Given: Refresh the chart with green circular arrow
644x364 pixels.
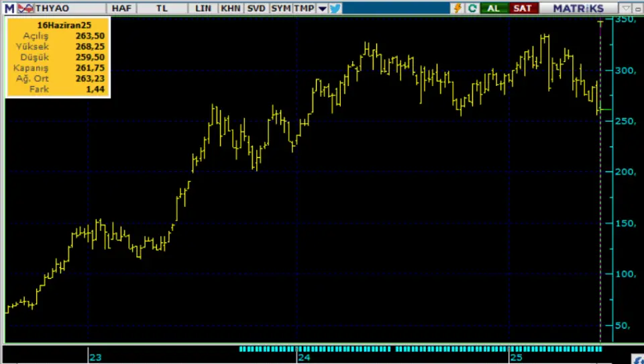Looking at the screenshot, I should pos(472,8).
